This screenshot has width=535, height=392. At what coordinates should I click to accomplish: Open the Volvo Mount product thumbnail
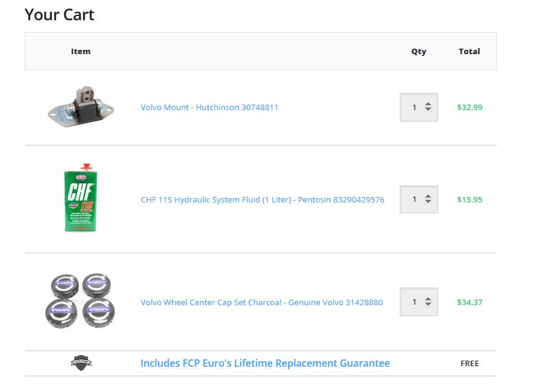tap(81, 107)
